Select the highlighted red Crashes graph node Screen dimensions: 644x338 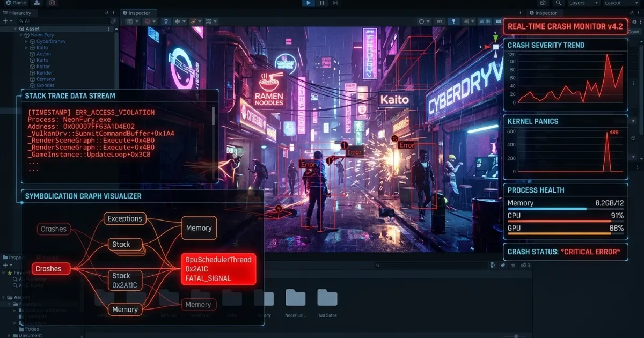(x=50, y=268)
